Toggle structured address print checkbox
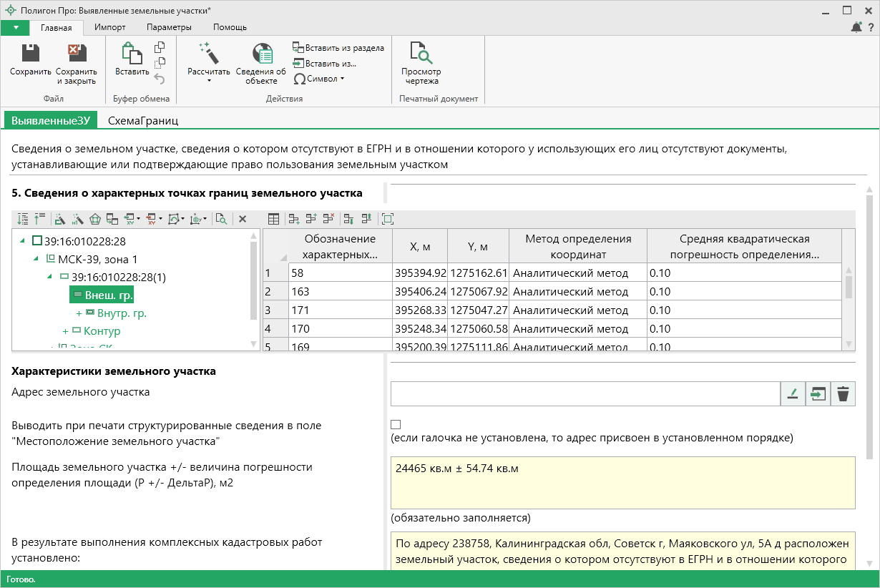This screenshot has width=880, height=588. (396, 424)
